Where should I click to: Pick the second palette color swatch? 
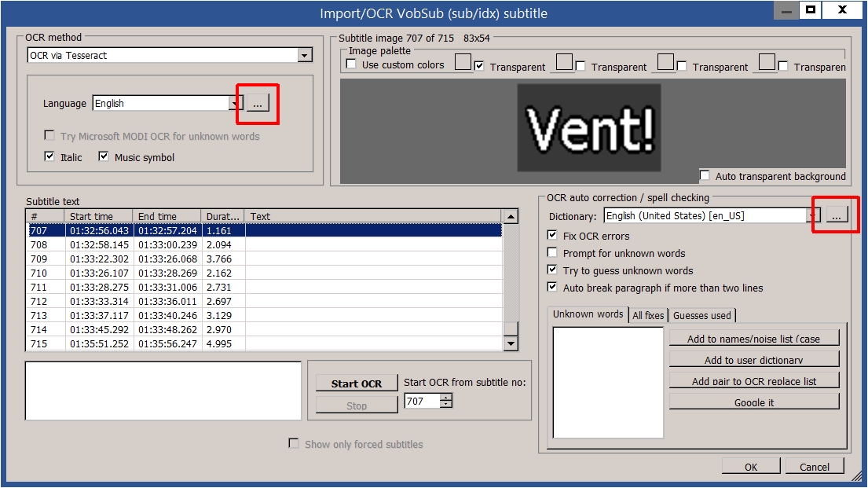[564, 62]
